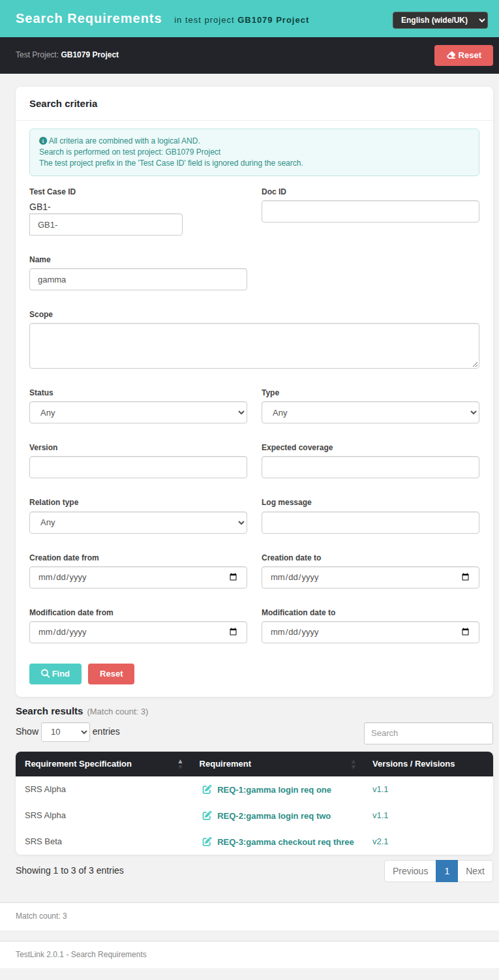Go to Next results page
The width and height of the screenshot is (499, 980).
coord(475,871)
